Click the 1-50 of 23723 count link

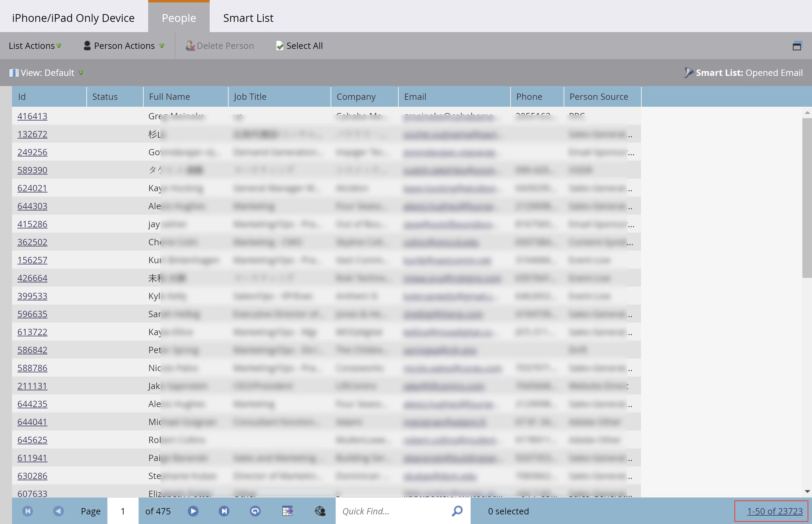775,511
